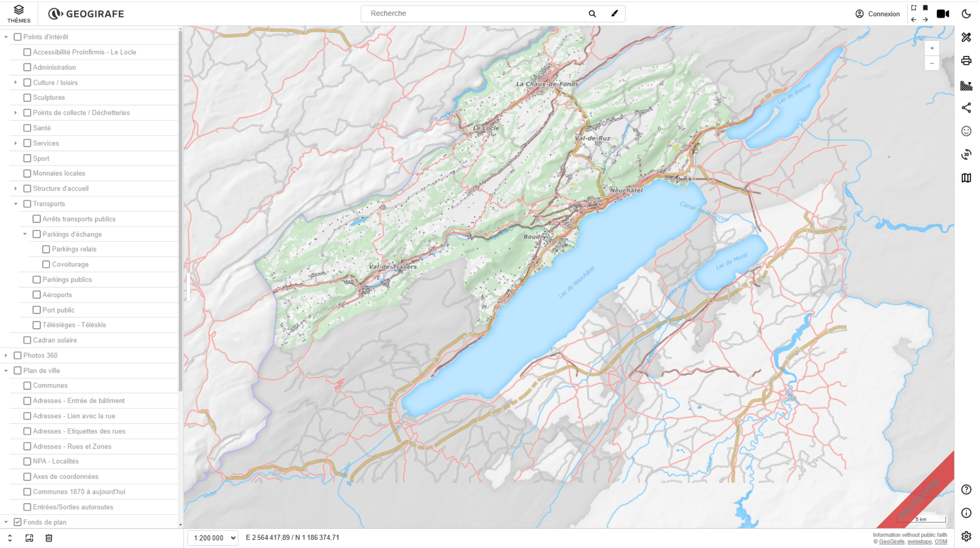Click the Themes panel tab
Viewport: 980px width, 548px height.
tap(18, 13)
